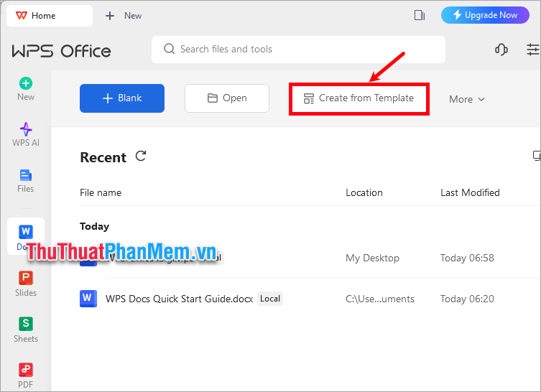Open WPS AI from the sidebar
The height and width of the screenshot is (392, 541).
26,135
